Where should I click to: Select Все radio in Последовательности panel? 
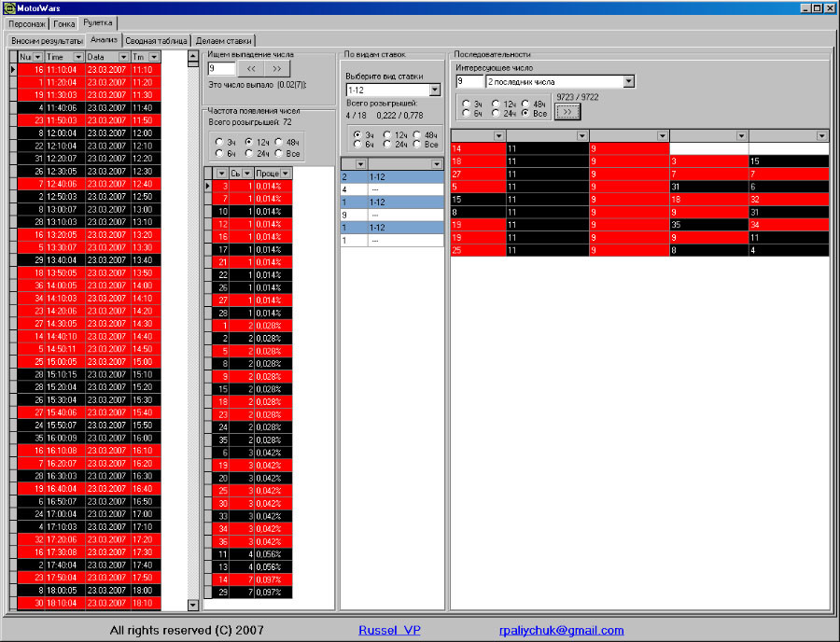(525, 113)
